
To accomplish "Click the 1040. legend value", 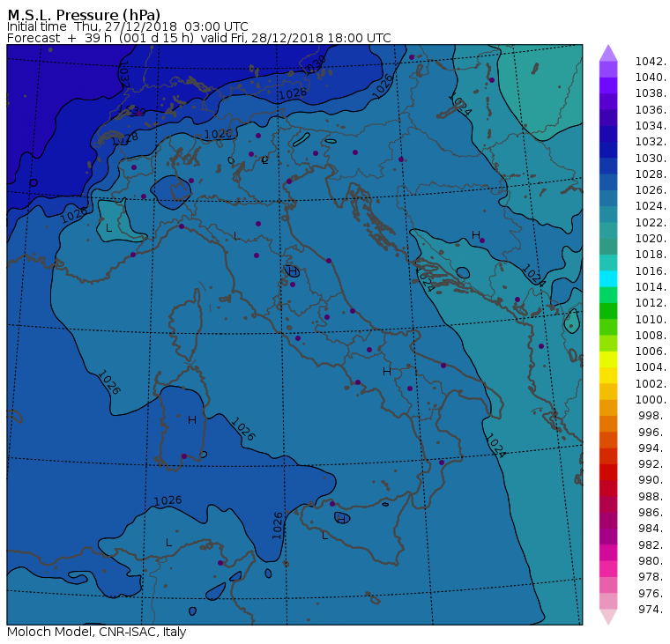I will pos(651,78).
